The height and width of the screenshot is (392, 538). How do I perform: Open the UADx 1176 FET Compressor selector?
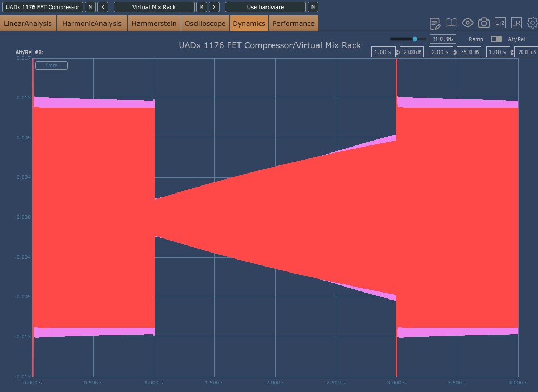pos(43,7)
